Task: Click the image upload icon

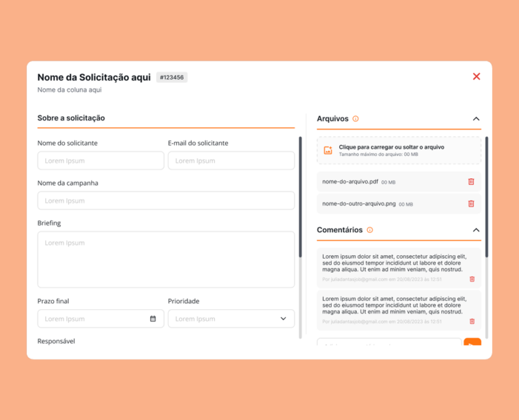Action: click(x=328, y=150)
